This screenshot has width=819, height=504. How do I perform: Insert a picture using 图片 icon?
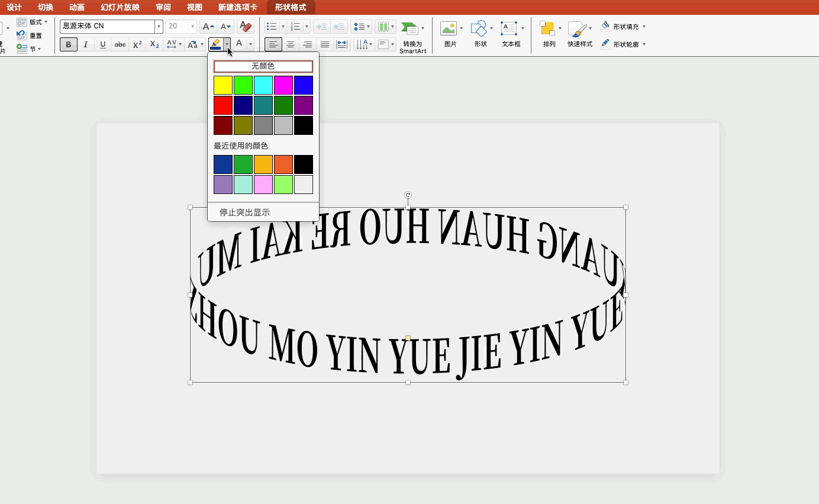449,28
